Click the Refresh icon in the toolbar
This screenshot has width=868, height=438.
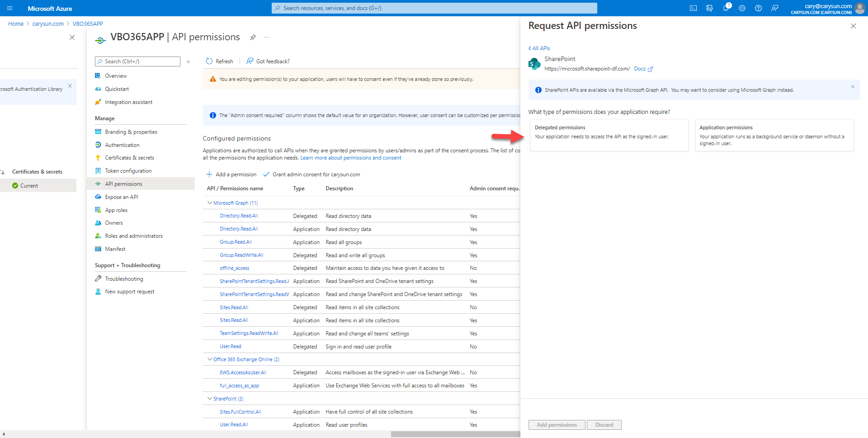(x=209, y=61)
